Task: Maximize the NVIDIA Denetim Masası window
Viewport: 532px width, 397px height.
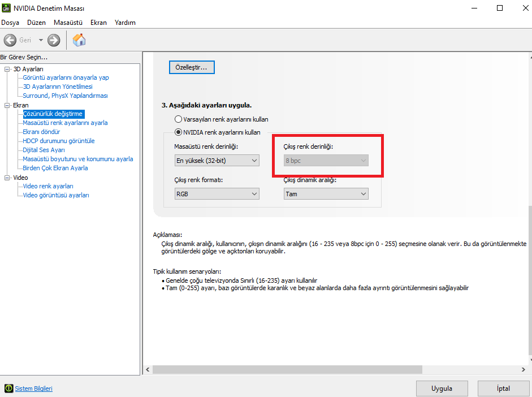Action: (500, 8)
